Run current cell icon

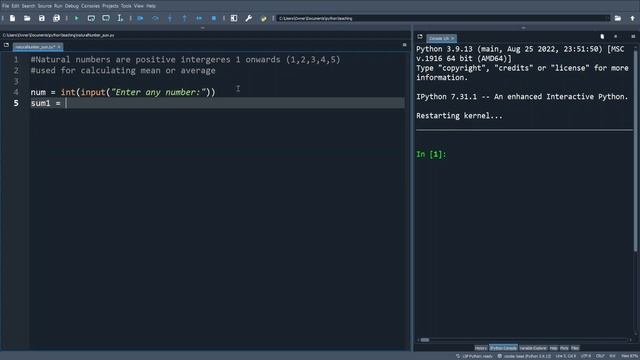[x=91, y=18]
